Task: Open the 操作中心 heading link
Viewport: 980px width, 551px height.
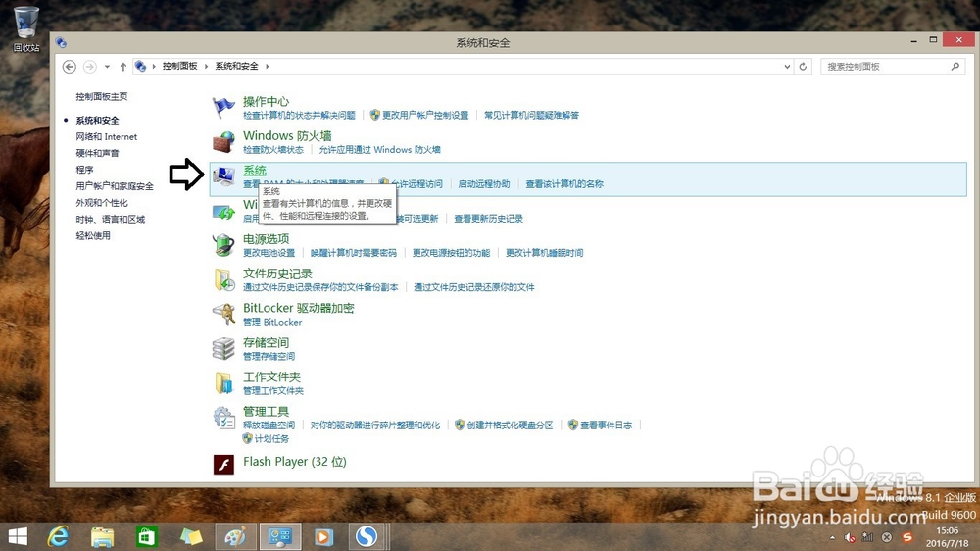Action: 266,101
